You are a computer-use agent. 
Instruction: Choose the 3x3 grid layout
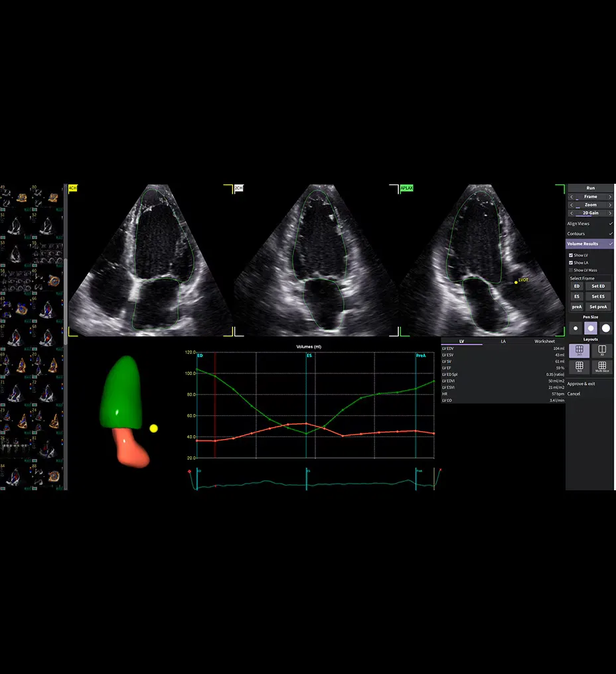click(579, 366)
